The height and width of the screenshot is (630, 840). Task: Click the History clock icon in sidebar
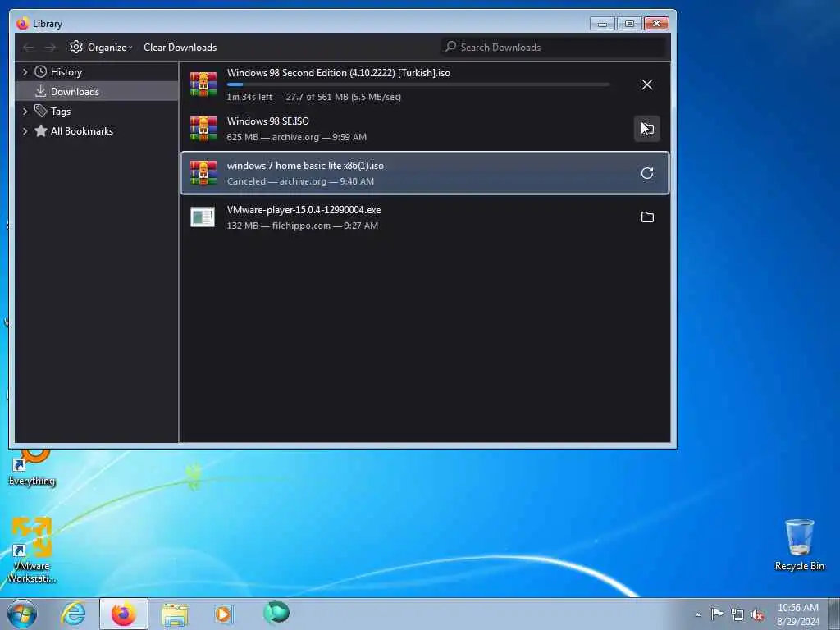click(x=40, y=71)
